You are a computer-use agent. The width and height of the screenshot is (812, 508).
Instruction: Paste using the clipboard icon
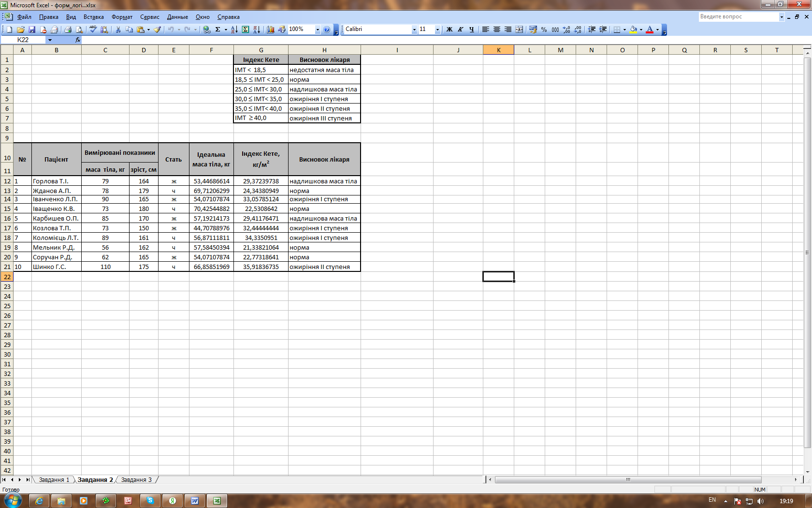[141, 30]
